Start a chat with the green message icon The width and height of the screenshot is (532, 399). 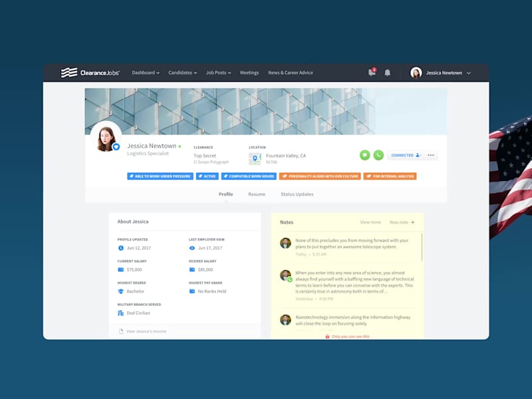pyautogui.click(x=365, y=155)
